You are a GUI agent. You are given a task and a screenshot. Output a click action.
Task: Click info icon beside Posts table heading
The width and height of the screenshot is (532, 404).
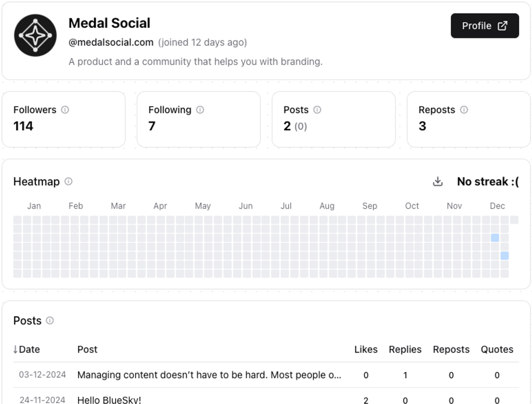50,321
